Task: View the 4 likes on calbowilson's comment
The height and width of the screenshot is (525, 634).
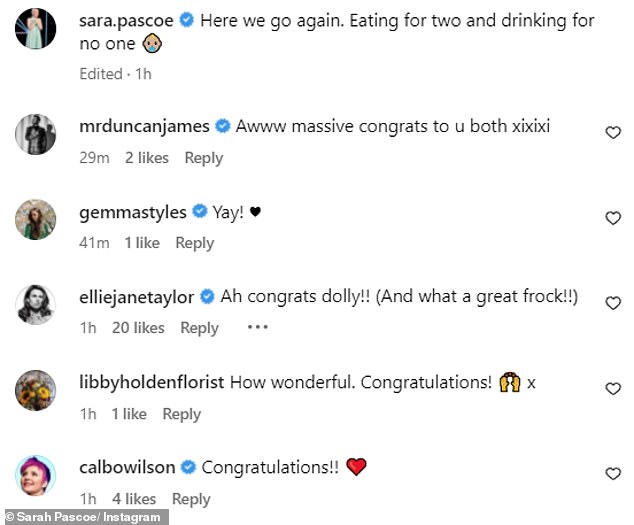Action: click(134, 499)
